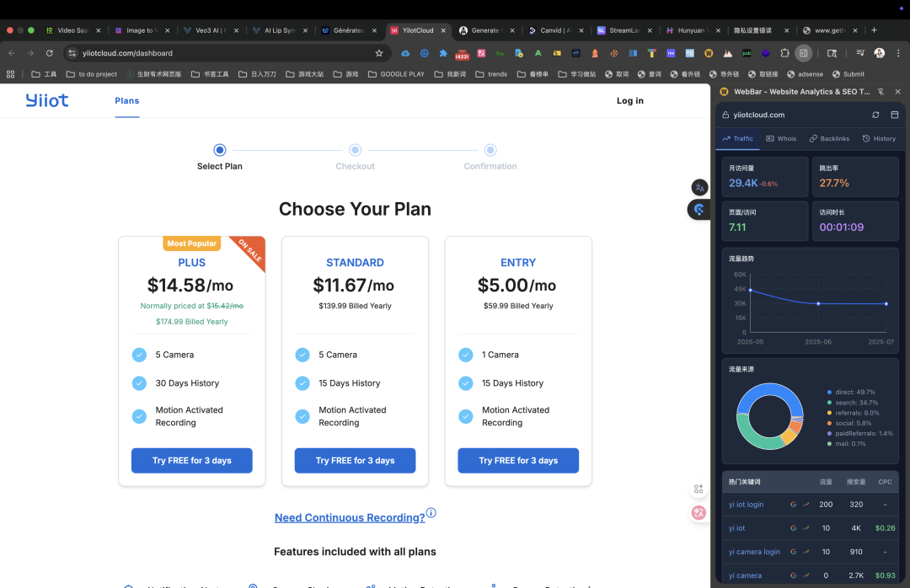The image size is (910, 588).
Task: Click the referrals 8.0% legend entry
Action: pos(853,414)
